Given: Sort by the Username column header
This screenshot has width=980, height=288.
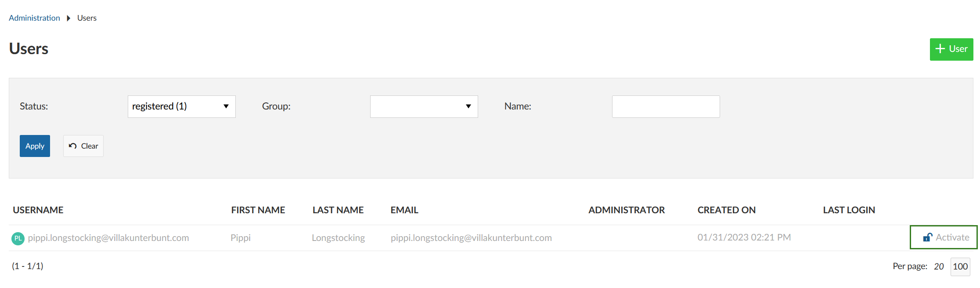Looking at the screenshot, I should tap(38, 210).
